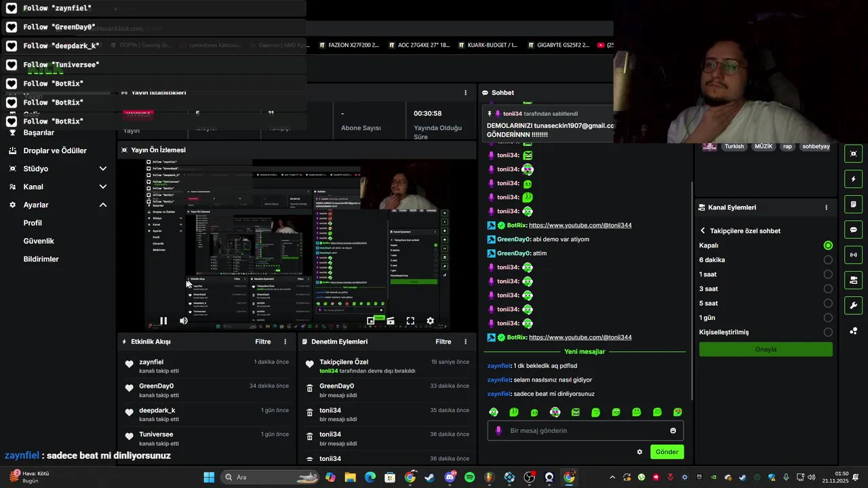
Task: Open Filtre in Denetim Eylemleri panel
Action: point(443,342)
